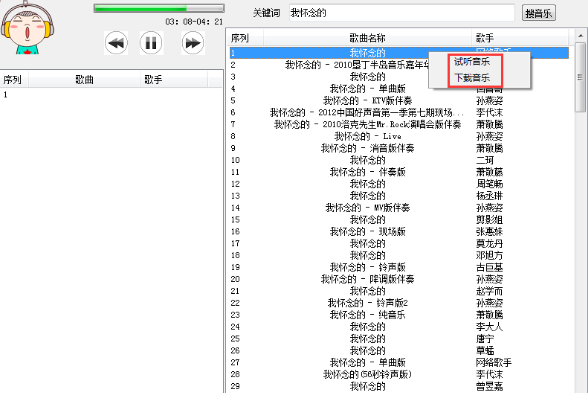Select row 13 song by 杨丞琳
This screenshot has width=588, height=393.
click(x=399, y=196)
